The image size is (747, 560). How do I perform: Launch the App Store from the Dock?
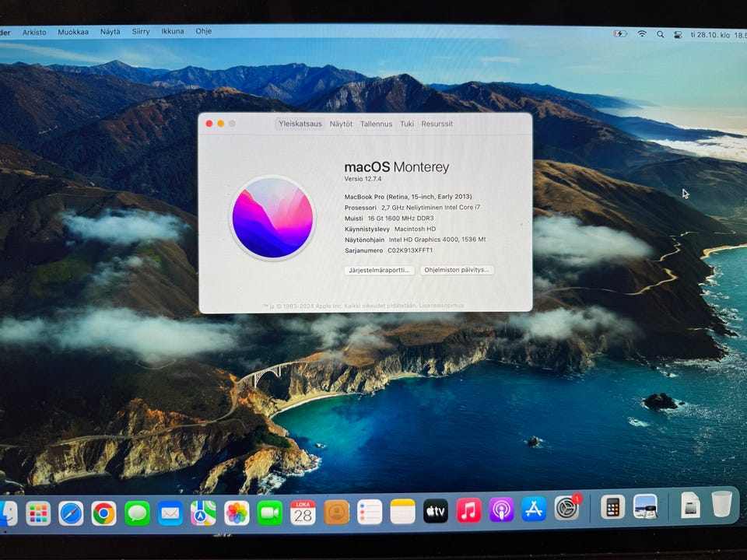pyautogui.click(x=534, y=509)
